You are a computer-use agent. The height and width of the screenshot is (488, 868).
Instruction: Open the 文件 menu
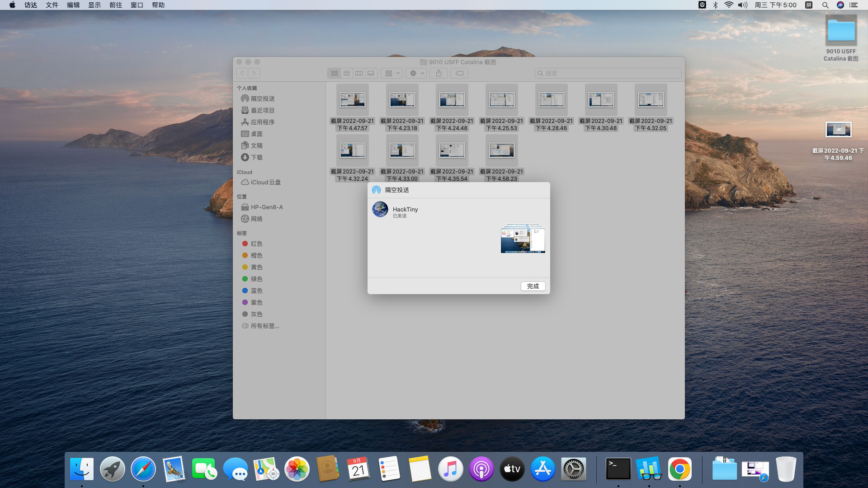52,5
